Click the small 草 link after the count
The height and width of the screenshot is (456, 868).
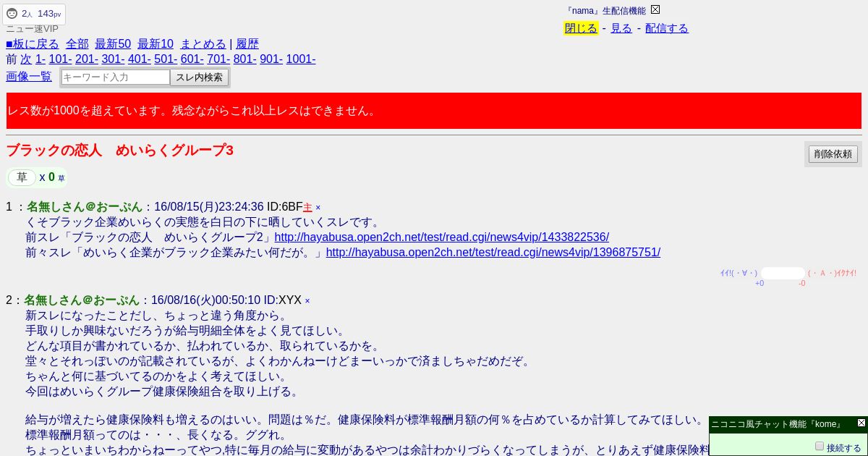pyautogui.click(x=61, y=178)
